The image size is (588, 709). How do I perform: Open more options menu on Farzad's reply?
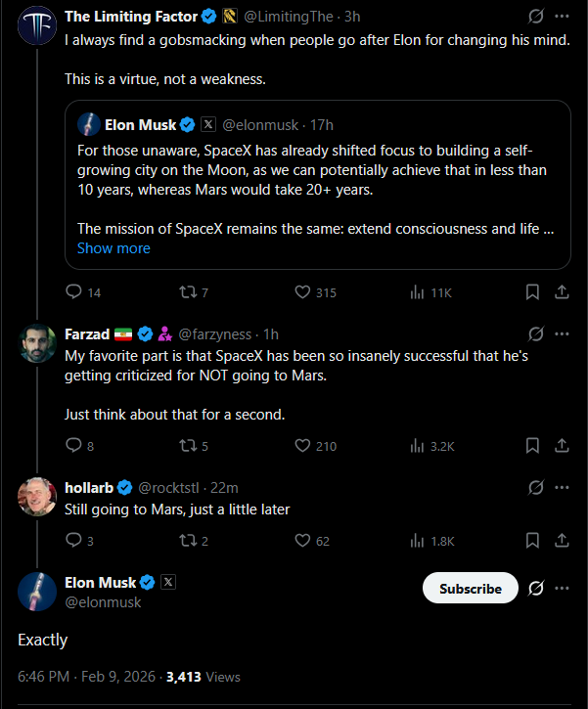pos(562,333)
